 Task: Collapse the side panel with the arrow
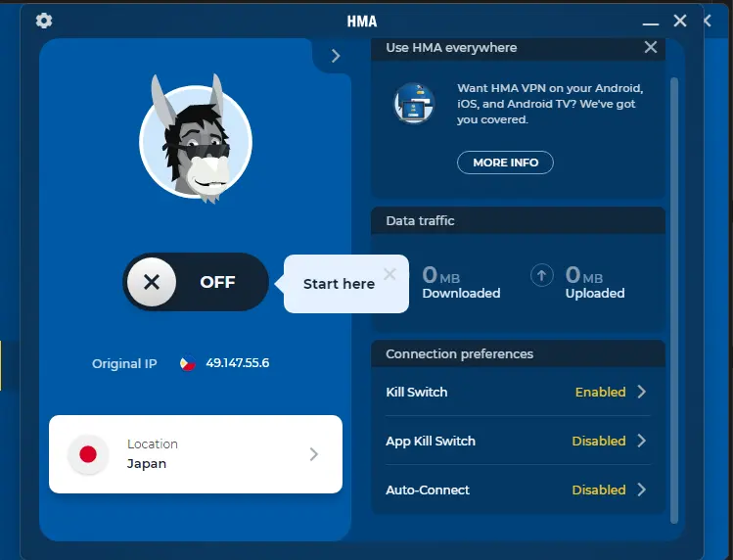point(335,56)
